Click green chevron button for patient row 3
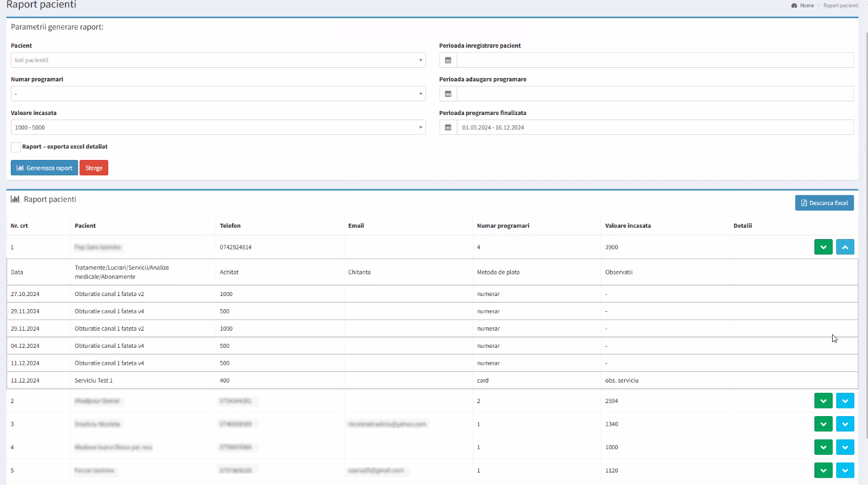The height and width of the screenshot is (485, 868). (x=823, y=424)
